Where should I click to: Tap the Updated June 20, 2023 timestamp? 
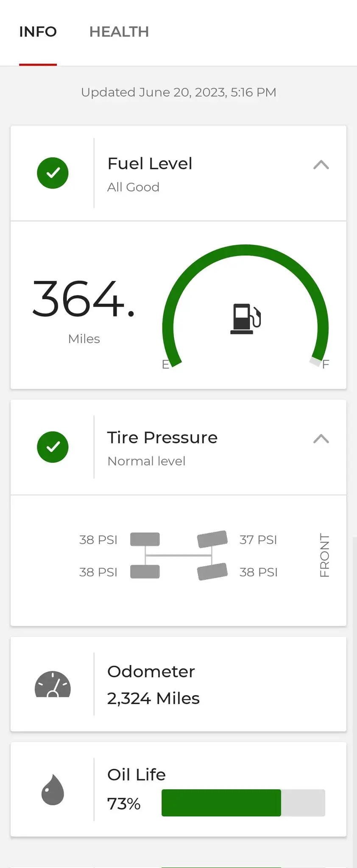(x=178, y=92)
